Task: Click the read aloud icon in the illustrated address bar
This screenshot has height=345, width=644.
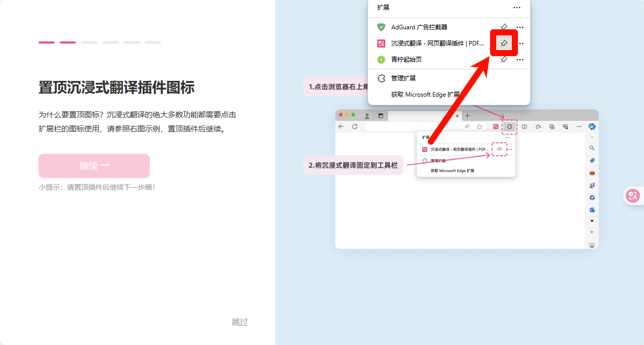Action: tap(467, 126)
